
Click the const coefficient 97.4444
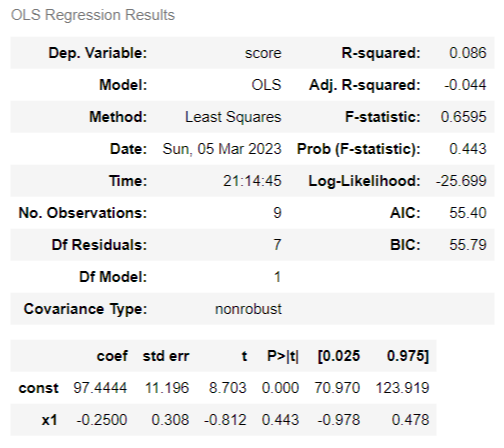tap(100, 388)
